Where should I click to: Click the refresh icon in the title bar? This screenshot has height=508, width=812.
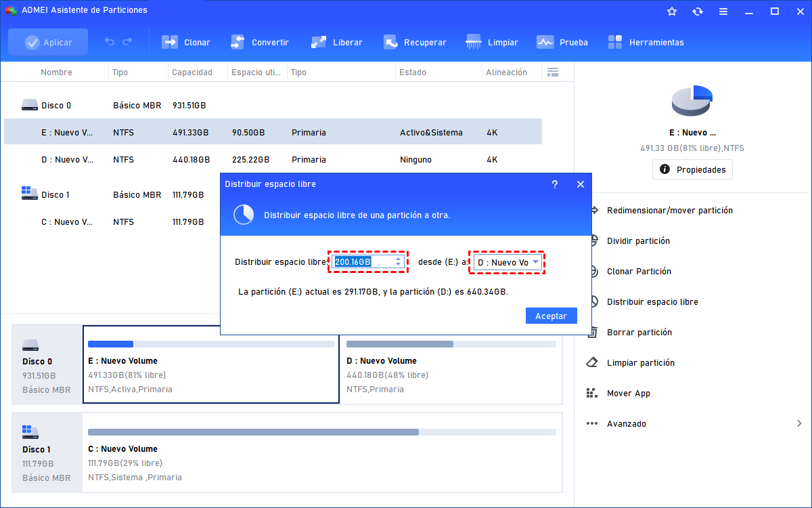698,10
